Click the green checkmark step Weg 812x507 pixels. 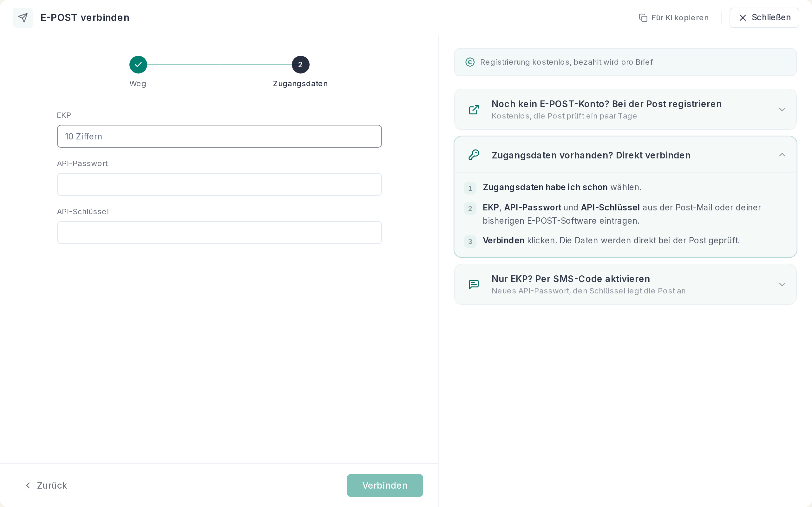[x=138, y=64]
